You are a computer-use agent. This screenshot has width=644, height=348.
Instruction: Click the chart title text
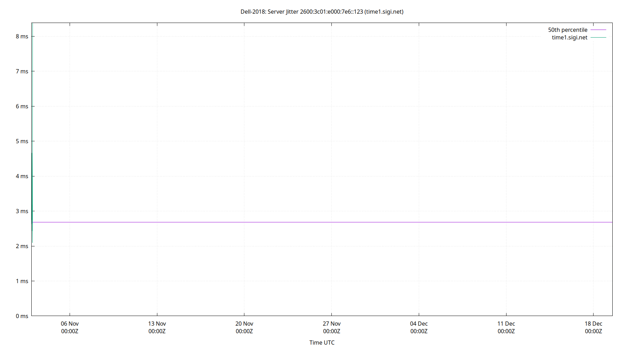point(322,11)
